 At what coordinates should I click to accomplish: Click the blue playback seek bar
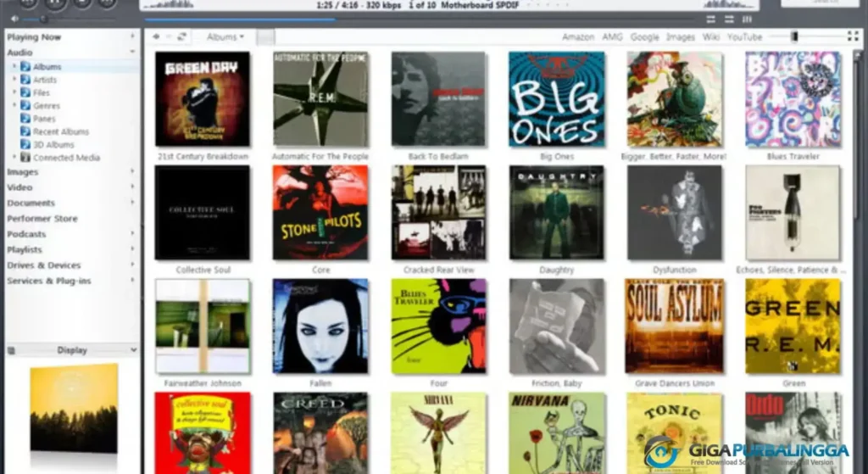240,20
